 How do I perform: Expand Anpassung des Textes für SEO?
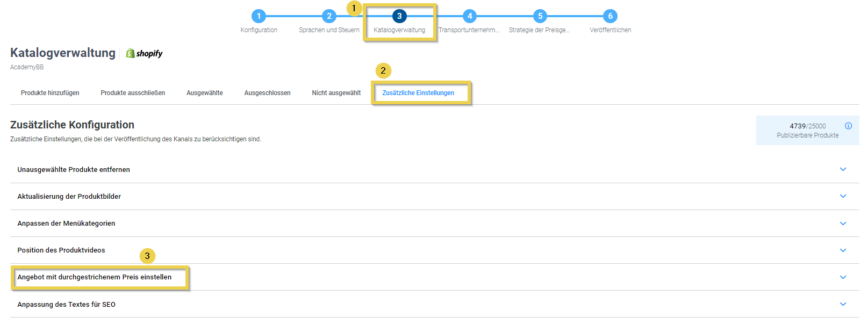[843, 304]
